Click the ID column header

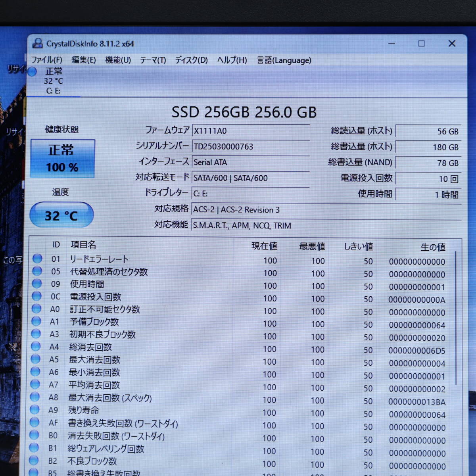coord(56,245)
